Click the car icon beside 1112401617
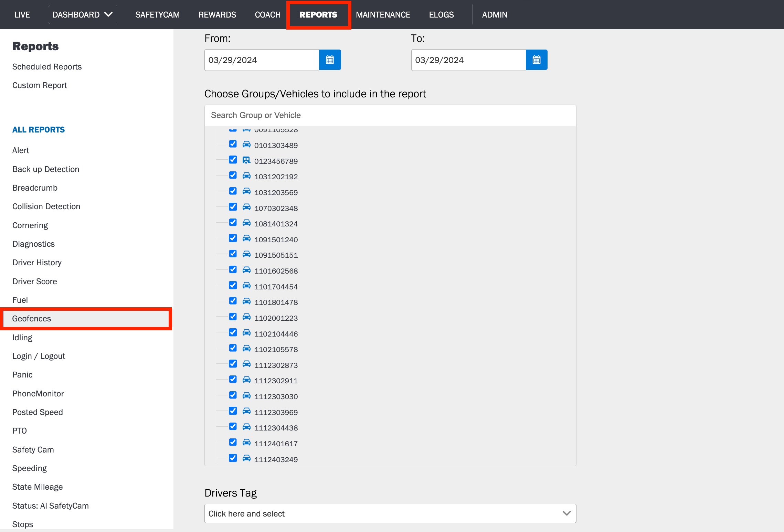784x532 pixels. click(x=246, y=443)
